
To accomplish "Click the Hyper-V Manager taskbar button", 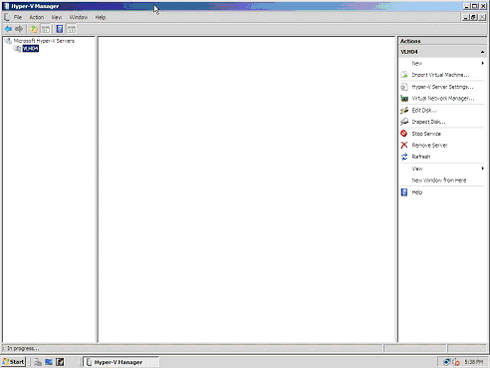I will pyautogui.click(x=121, y=362).
